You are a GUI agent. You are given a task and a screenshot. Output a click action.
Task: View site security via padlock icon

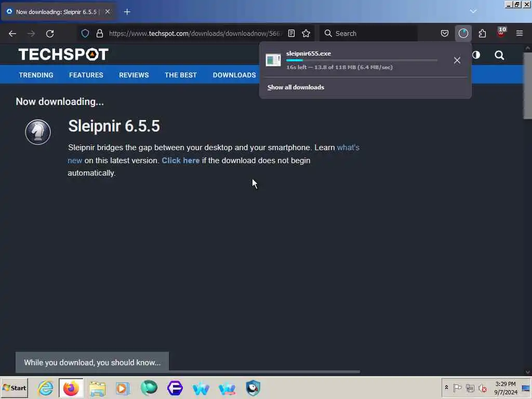coord(99,33)
